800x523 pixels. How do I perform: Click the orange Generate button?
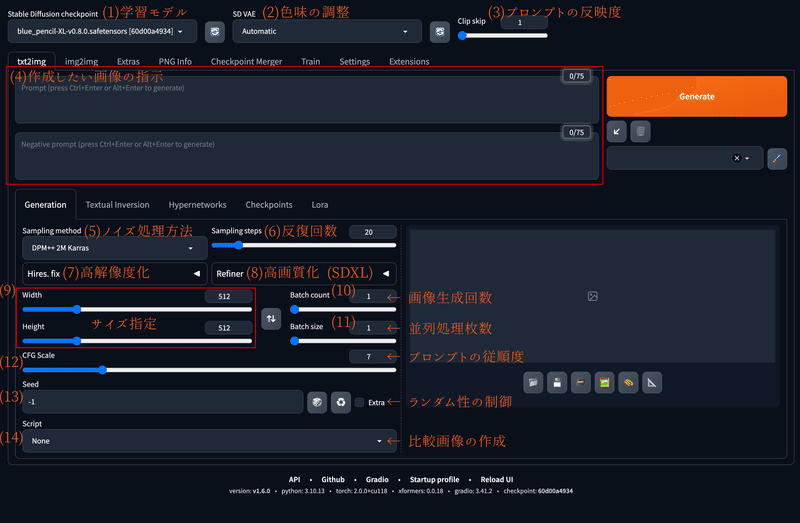[x=697, y=96]
